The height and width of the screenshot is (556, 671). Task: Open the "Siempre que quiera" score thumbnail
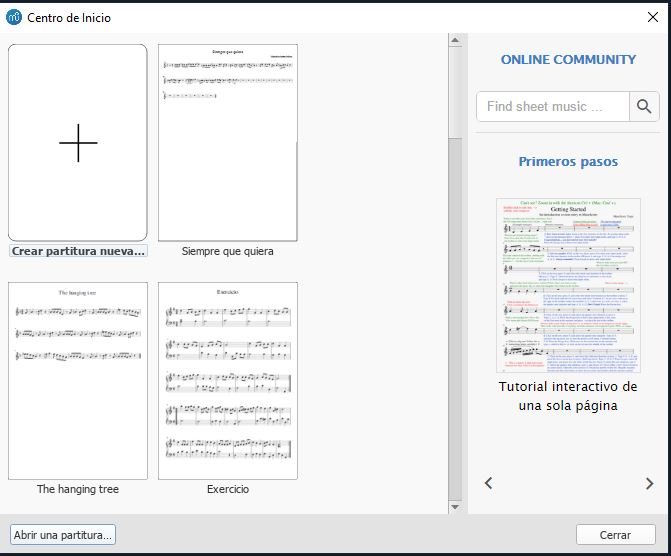point(227,142)
